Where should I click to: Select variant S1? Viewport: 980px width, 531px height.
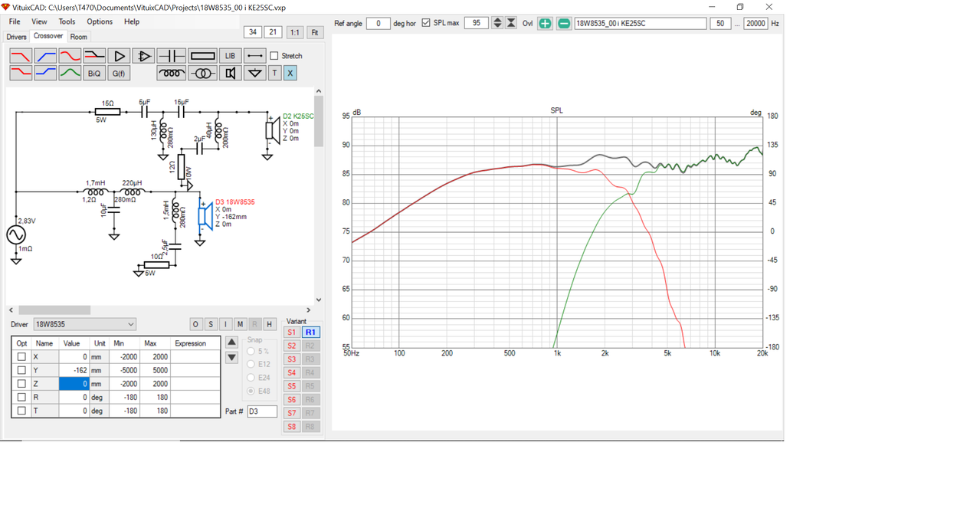[291, 333]
